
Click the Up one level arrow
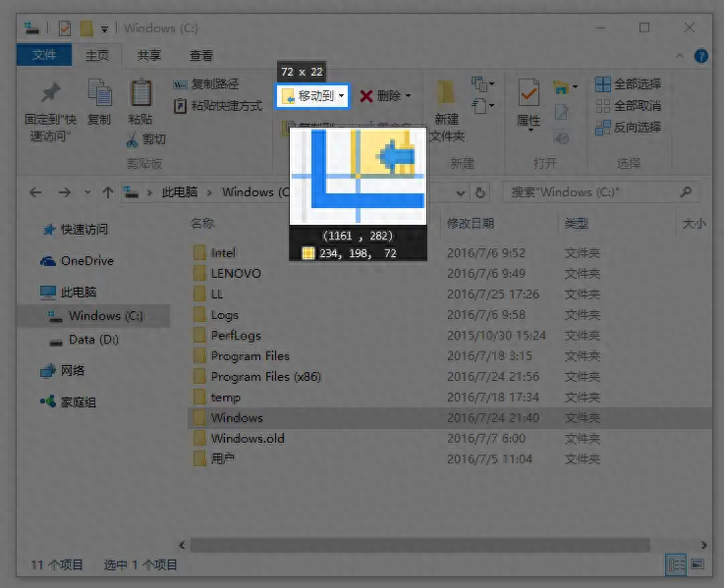pyautogui.click(x=108, y=192)
